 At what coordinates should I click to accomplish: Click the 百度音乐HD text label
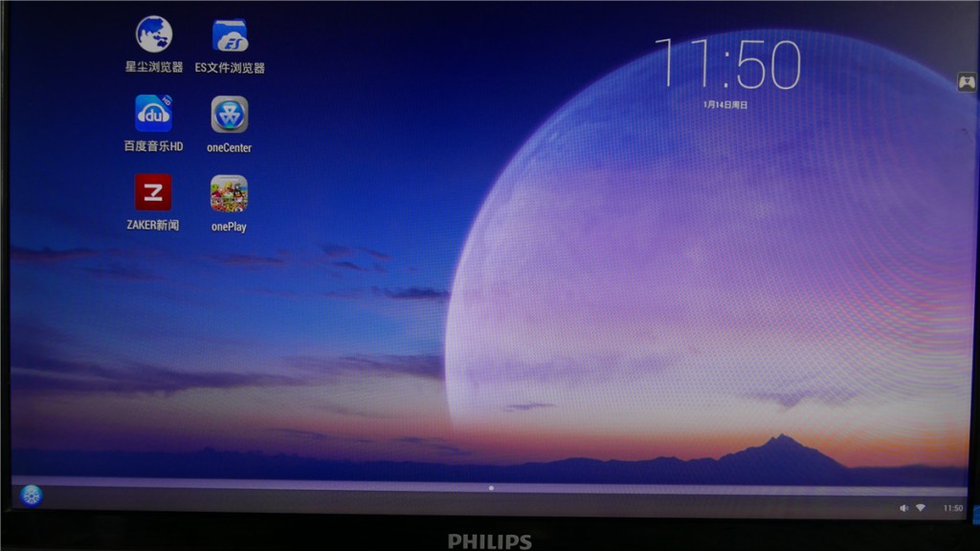click(153, 146)
